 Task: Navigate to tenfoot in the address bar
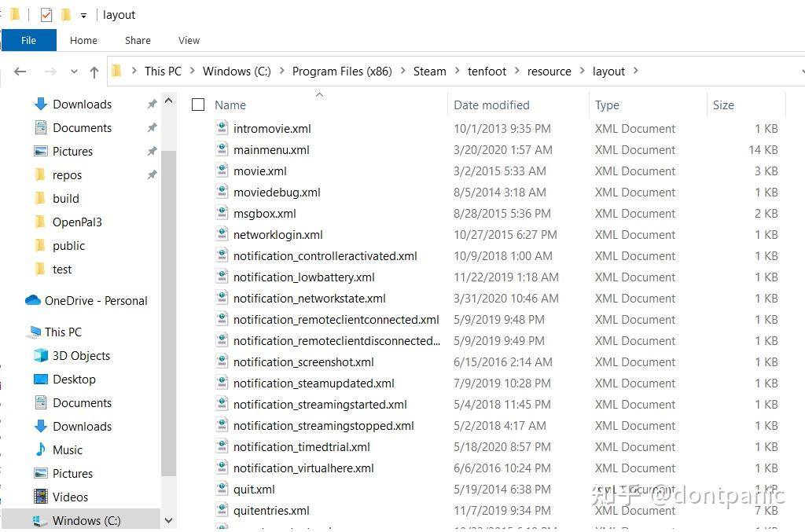[x=487, y=72]
